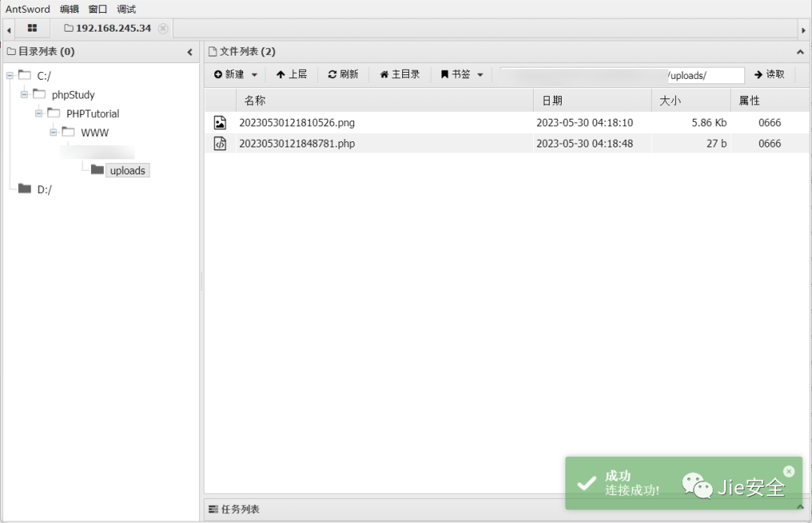Open the 调试 menu
Screen dimensions: 812x523
(126, 9)
